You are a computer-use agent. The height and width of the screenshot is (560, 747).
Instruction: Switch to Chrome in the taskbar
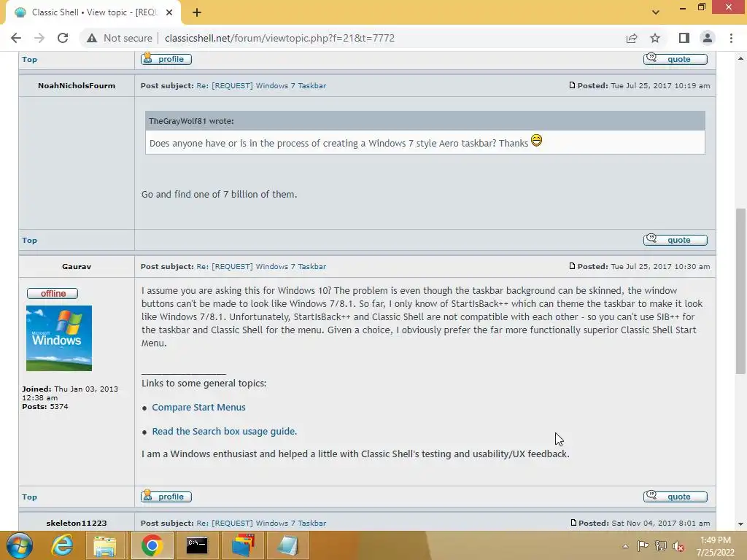tap(152, 545)
